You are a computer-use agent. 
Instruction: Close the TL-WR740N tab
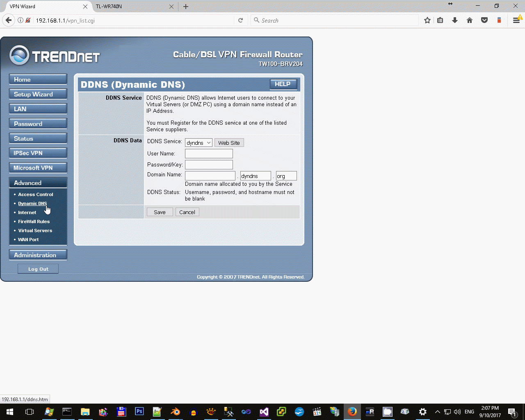(171, 7)
